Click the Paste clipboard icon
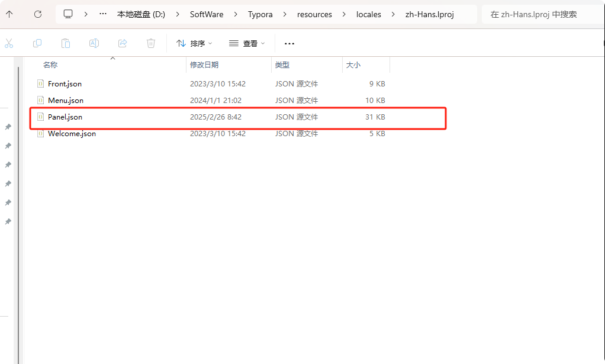Screen dimensions: 605x364 tap(66, 43)
